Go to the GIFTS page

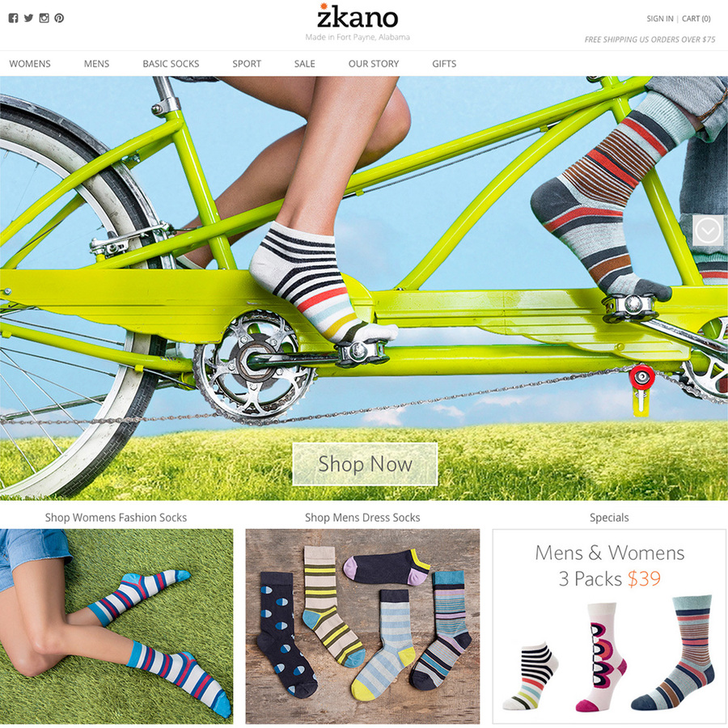click(x=444, y=64)
